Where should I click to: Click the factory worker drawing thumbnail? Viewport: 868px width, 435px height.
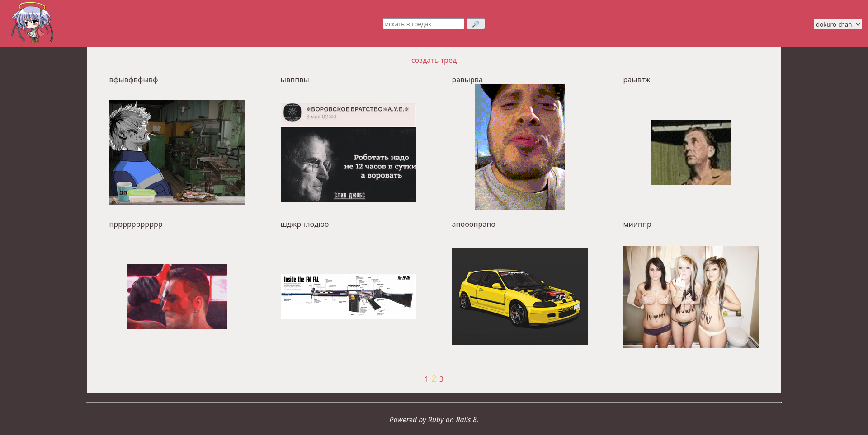[x=177, y=152]
